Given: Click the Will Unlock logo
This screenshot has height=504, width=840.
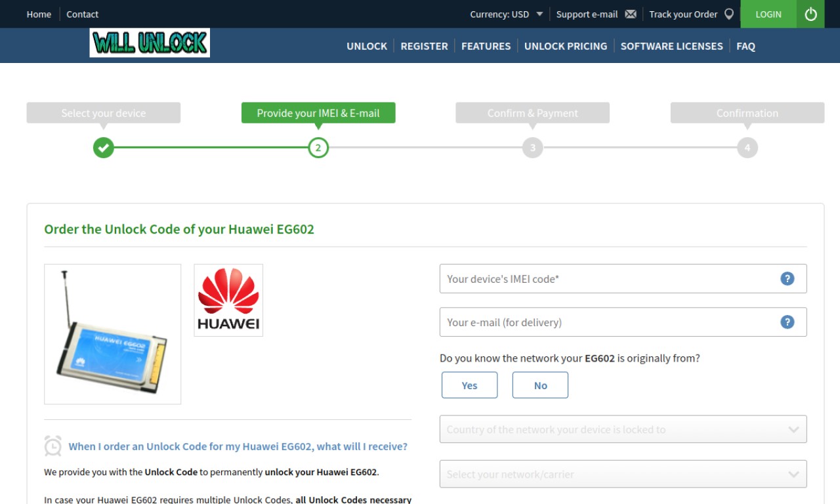Looking at the screenshot, I should [x=150, y=43].
